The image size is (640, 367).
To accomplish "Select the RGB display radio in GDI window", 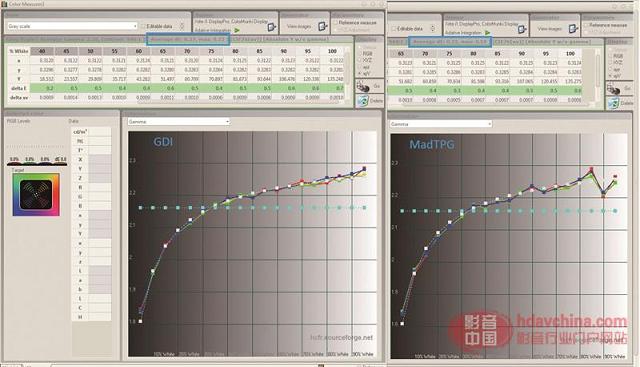I will click(360, 53).
